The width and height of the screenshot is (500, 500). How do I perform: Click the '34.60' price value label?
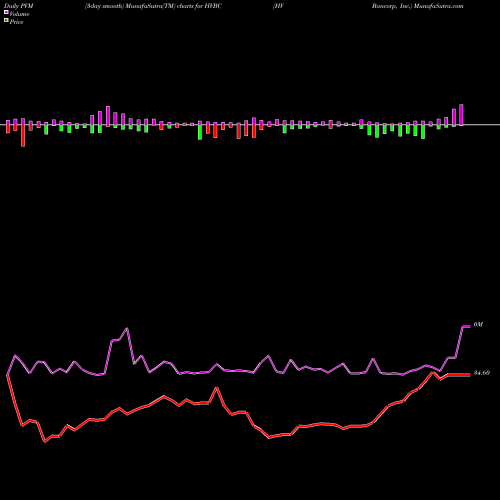click(482, 373)
